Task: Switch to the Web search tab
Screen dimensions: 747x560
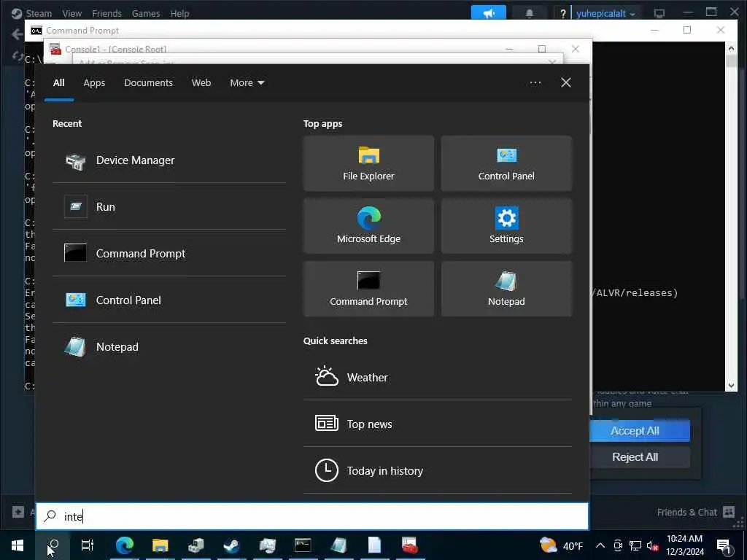Action: coord(201,83)
